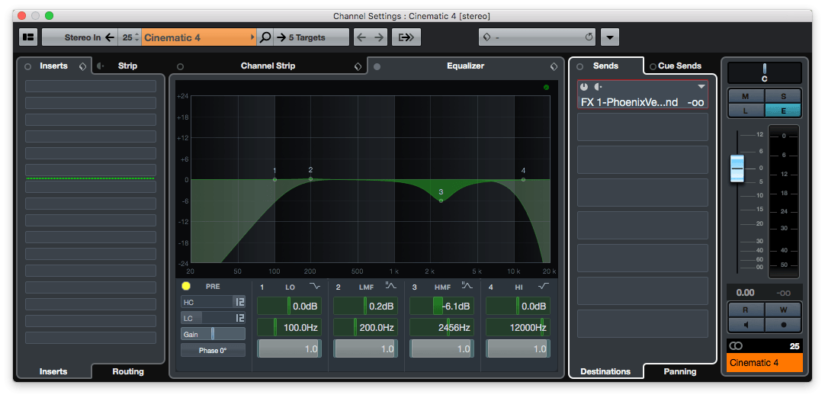Go to the previous channel arrow
Screen dimensions: 825x398
pos(361,37)
